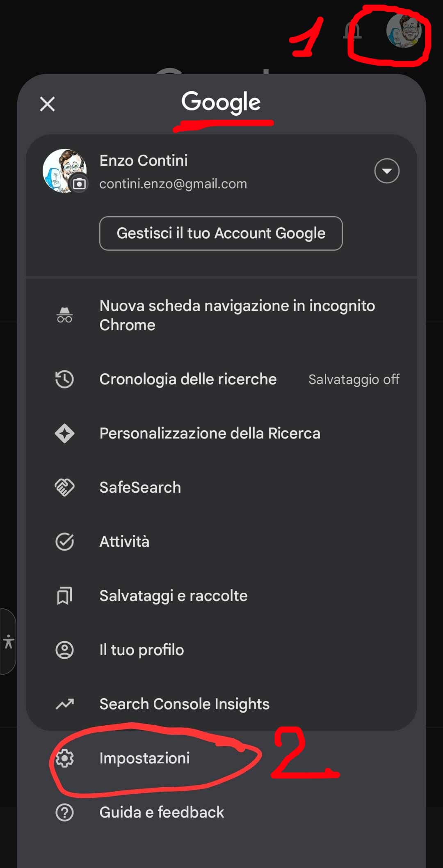The width and height of the screenshot is (443, 868).
Task: Click the Personalizzazione sparkle icon
Action: 64,433
